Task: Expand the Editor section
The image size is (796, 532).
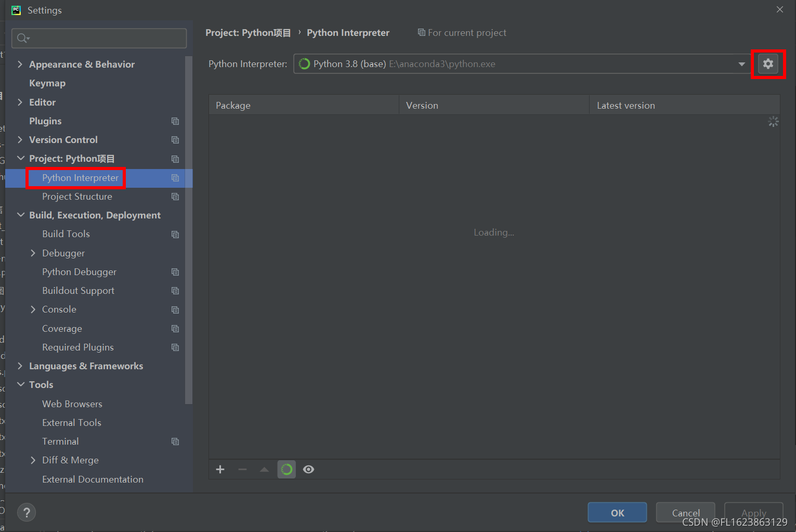Action: click(20, 102)
